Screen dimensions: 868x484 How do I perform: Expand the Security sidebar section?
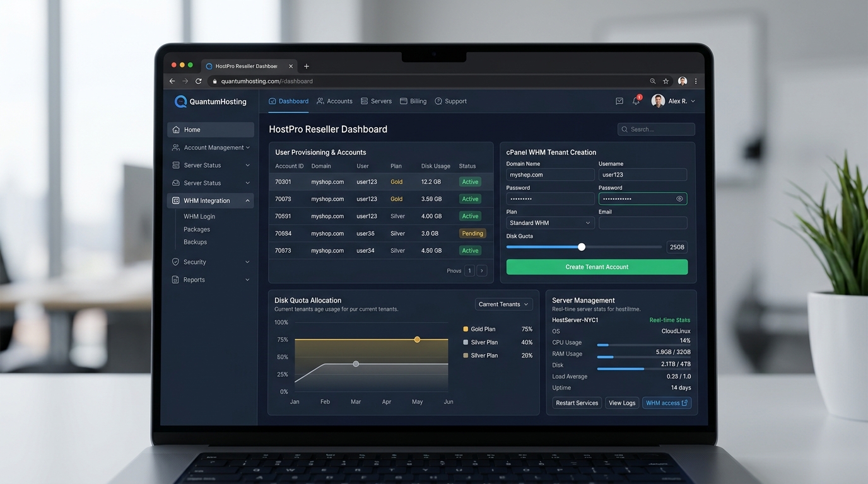pyautogui.click(x=211, y=262)
